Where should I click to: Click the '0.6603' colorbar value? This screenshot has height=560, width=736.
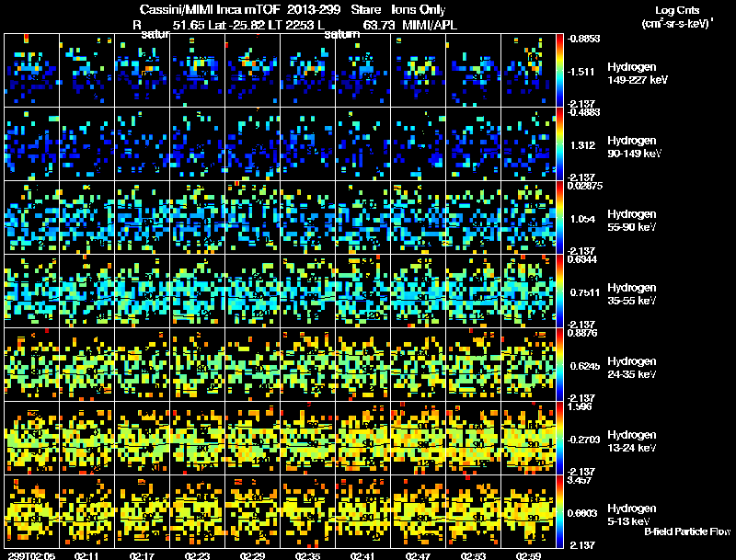point(583,514)
